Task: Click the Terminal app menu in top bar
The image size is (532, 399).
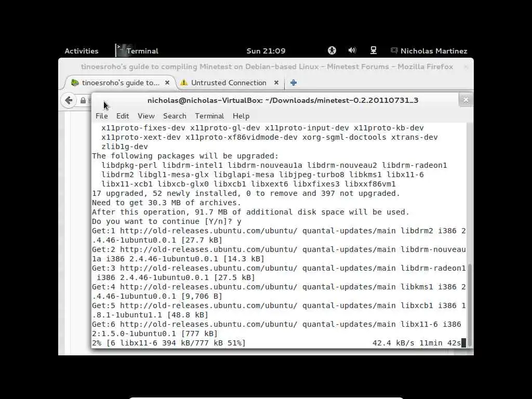Action: click(137, 51)
